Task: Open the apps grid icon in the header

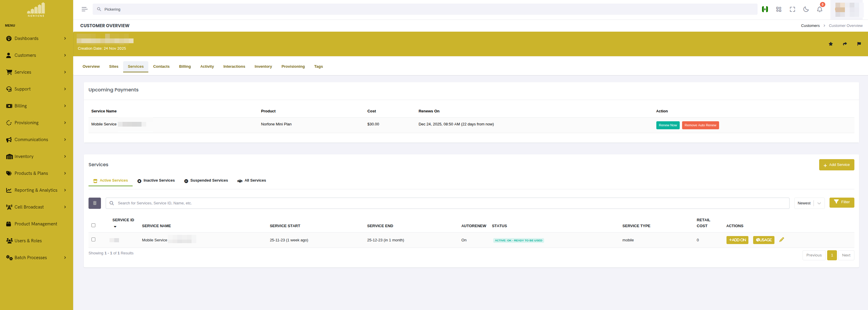Action: tap(779, 9)
